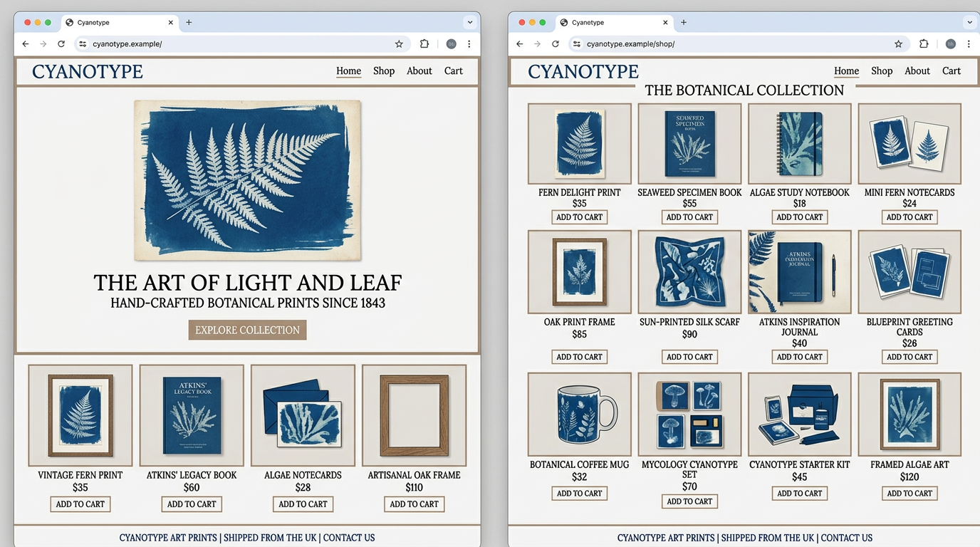Go to Cart from the shop page navigation
The width and height of the screenshot is (980, 547).
(x=952, y=71)
